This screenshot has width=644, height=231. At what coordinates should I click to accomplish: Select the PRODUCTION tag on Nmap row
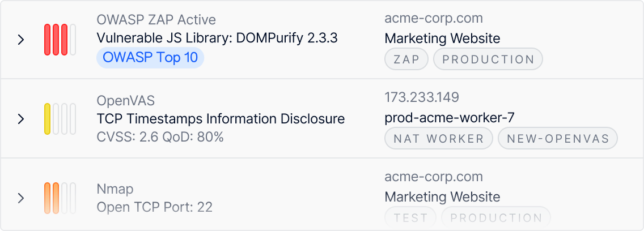click(495, 217)
